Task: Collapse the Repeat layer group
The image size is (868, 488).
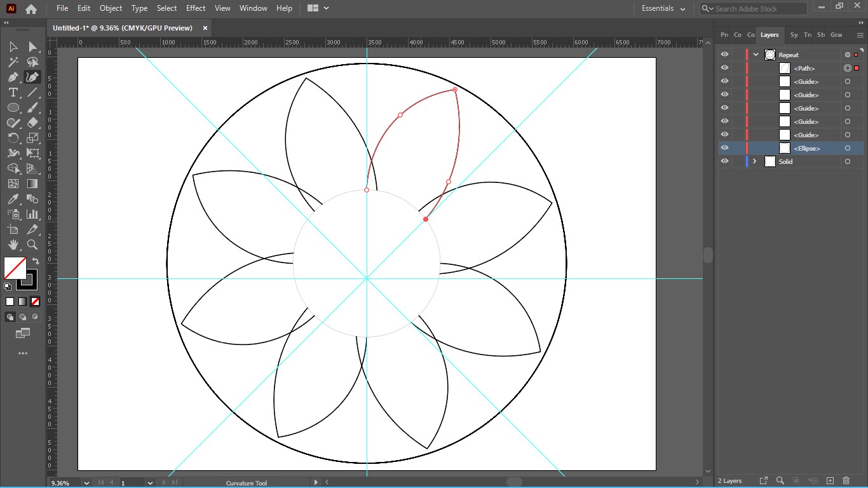Action: click(756, 55)
